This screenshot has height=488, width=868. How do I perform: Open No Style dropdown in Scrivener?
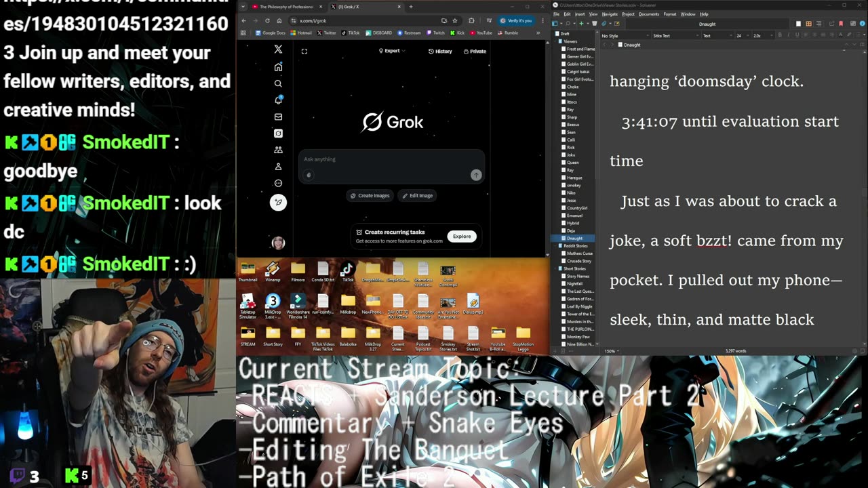tap(624, 36)
